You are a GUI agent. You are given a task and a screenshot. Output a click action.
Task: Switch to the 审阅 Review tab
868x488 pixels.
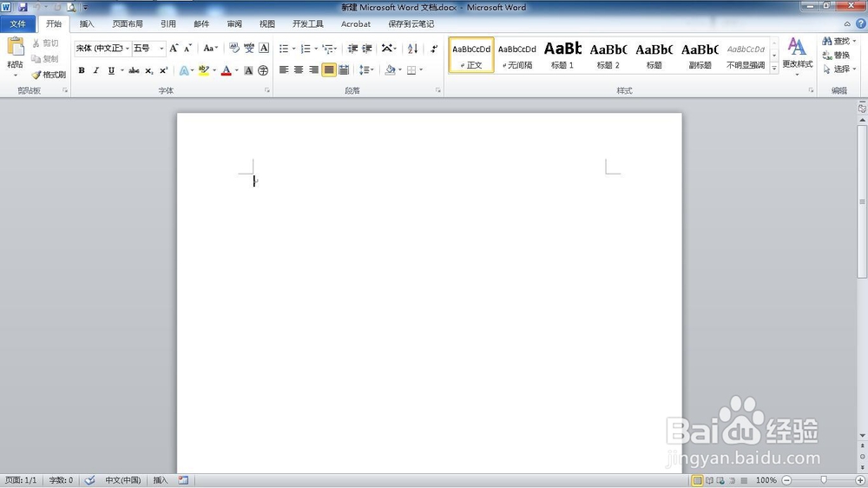[x=234, y=23]
